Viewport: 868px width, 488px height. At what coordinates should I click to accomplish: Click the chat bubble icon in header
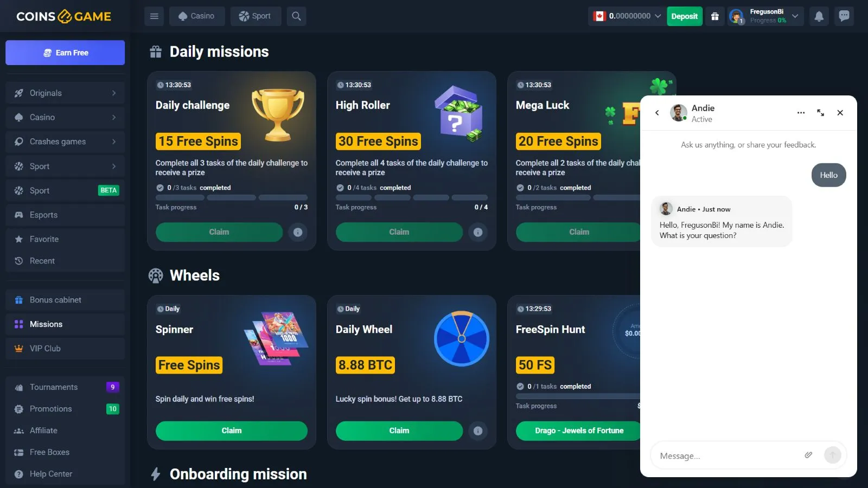(844, 16)
